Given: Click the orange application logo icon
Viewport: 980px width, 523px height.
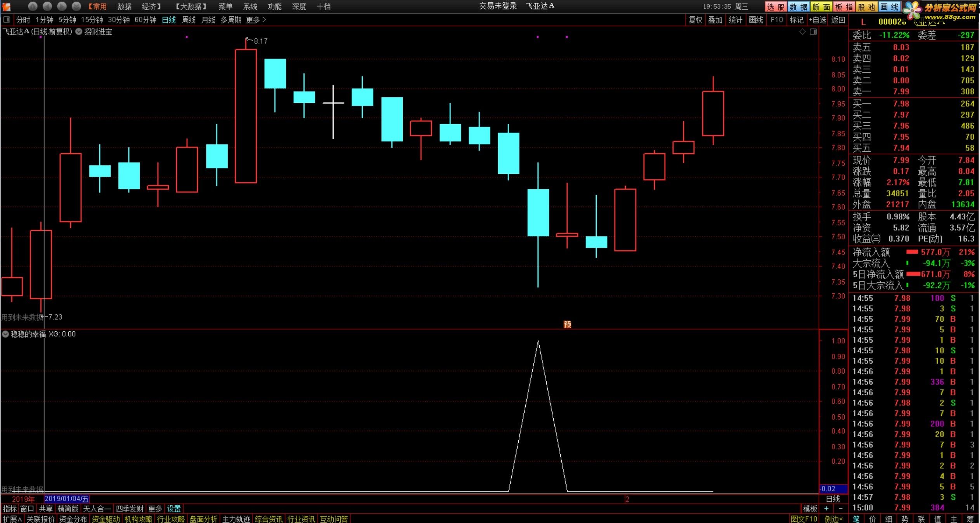Looking at the screenshot, I should [7, 6].
